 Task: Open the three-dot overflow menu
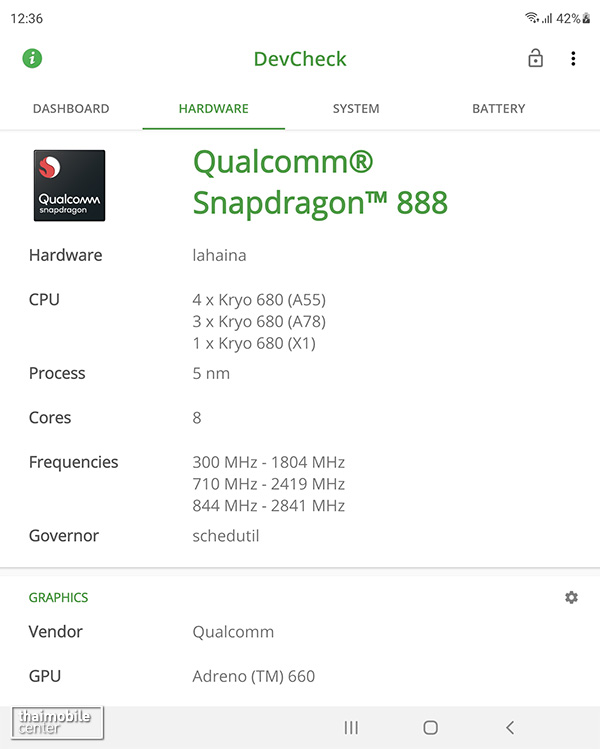point(573,59)
